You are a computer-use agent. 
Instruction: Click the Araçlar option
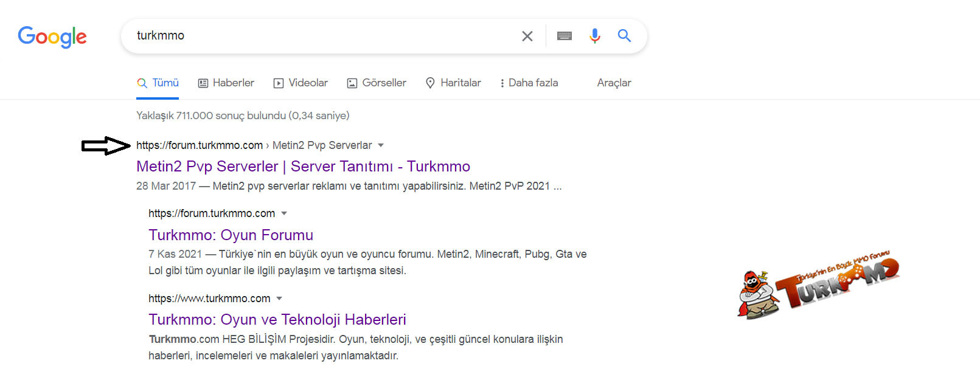[613, 83]
